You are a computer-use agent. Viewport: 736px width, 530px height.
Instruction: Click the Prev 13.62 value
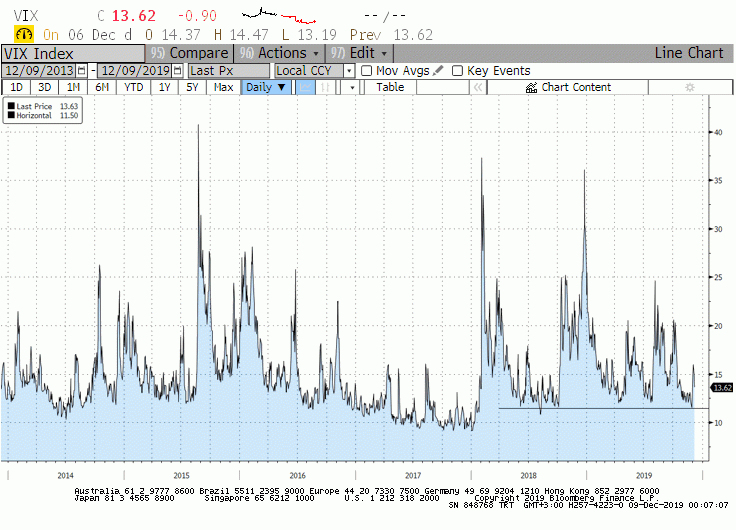coord(391,35)
